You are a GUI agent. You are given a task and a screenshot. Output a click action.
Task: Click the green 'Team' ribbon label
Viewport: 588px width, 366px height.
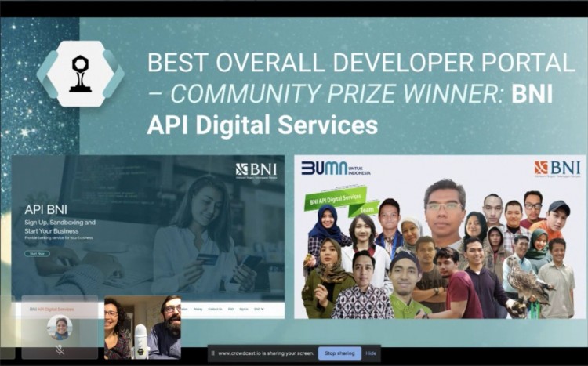click(x=365, y=209)
